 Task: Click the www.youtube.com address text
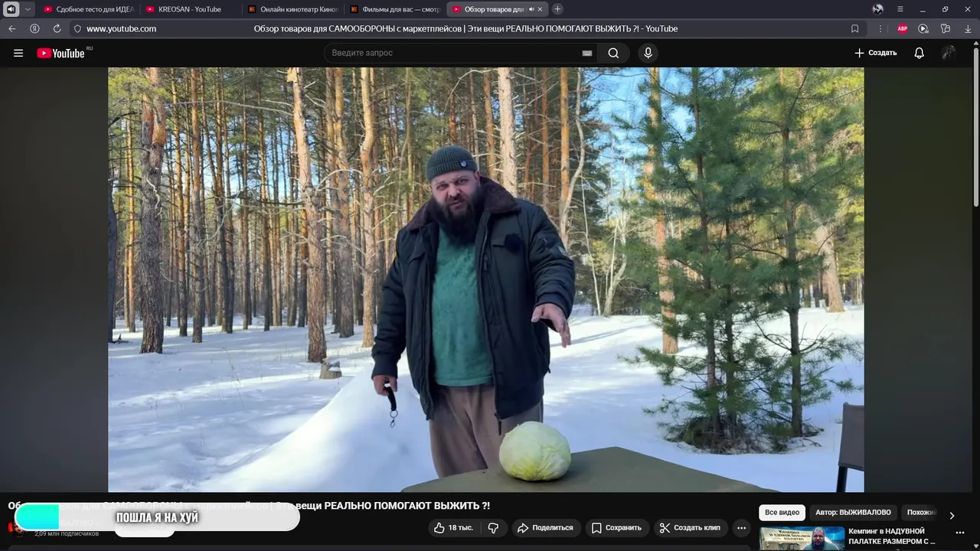pos(121,28)
